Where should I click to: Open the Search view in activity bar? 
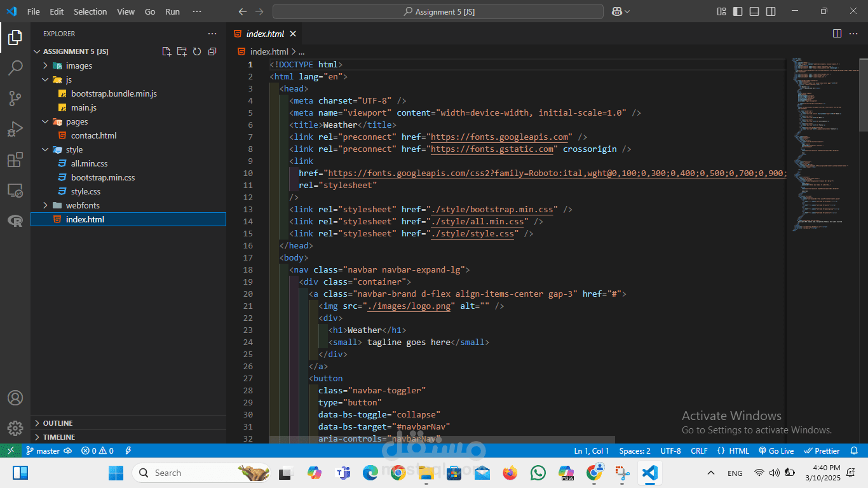click(15, 67)
